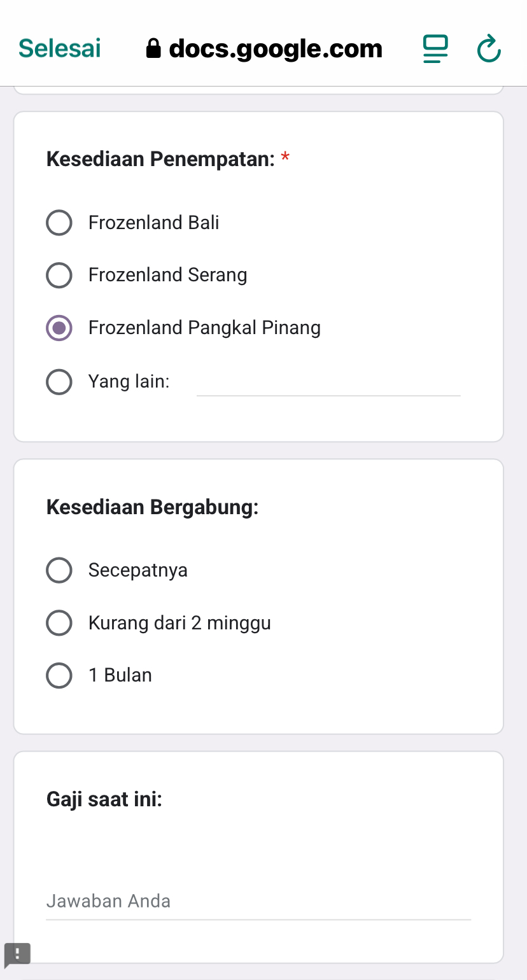The height and width of the screenshot is (980, 527).
Task: Select the Frozenland Bali radio button
Action: pyautogui.click(x=59, y=223)
